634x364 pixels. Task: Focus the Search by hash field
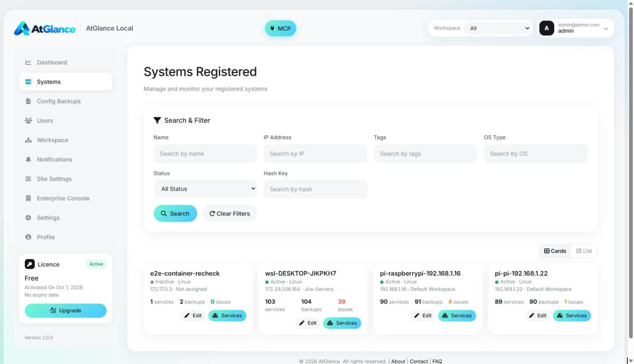pos(315,189)
